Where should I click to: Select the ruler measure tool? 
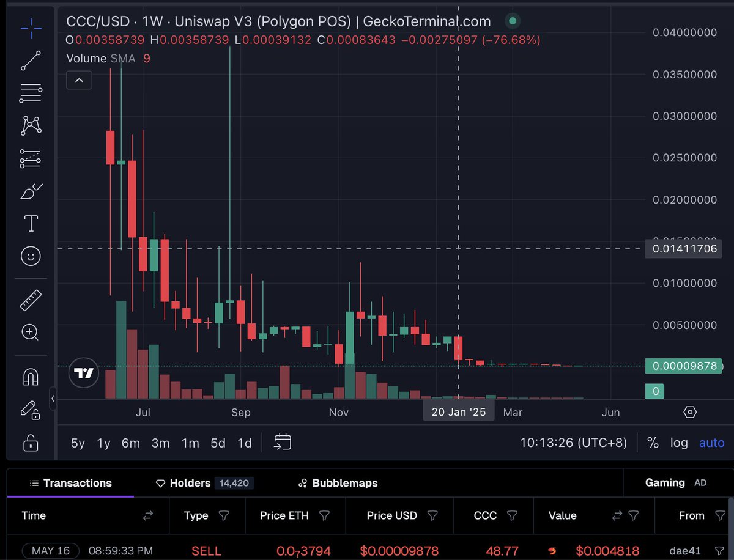pos(31,300)
